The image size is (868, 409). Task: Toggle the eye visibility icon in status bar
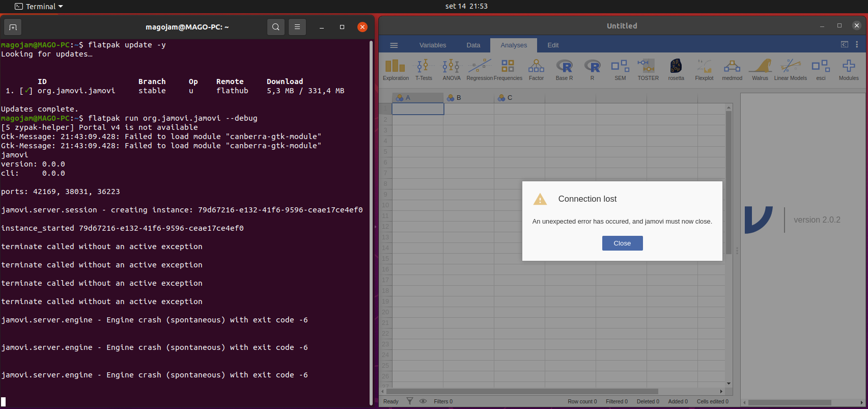(x=423, y=401)
